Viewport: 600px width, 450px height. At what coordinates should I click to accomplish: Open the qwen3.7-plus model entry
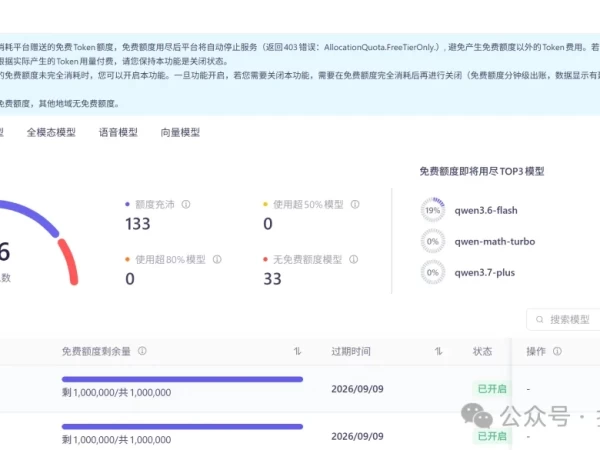coord(484,272)
